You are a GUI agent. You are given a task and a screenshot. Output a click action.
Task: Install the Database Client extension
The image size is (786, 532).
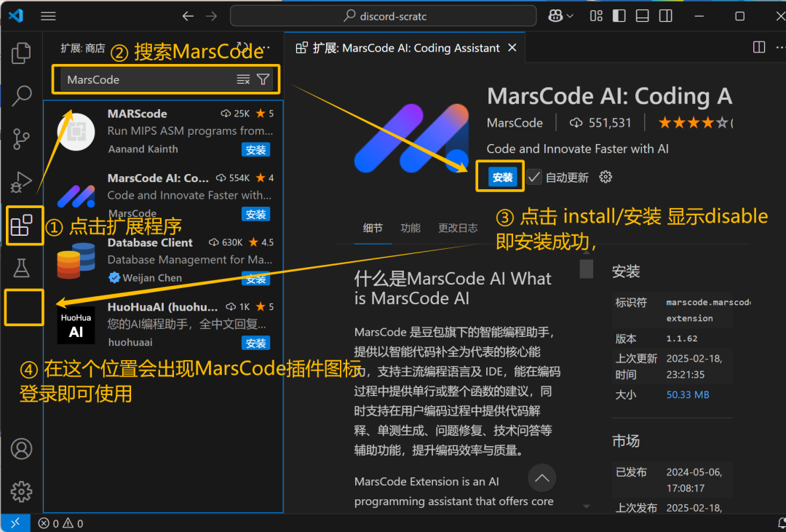coord(255,278)
